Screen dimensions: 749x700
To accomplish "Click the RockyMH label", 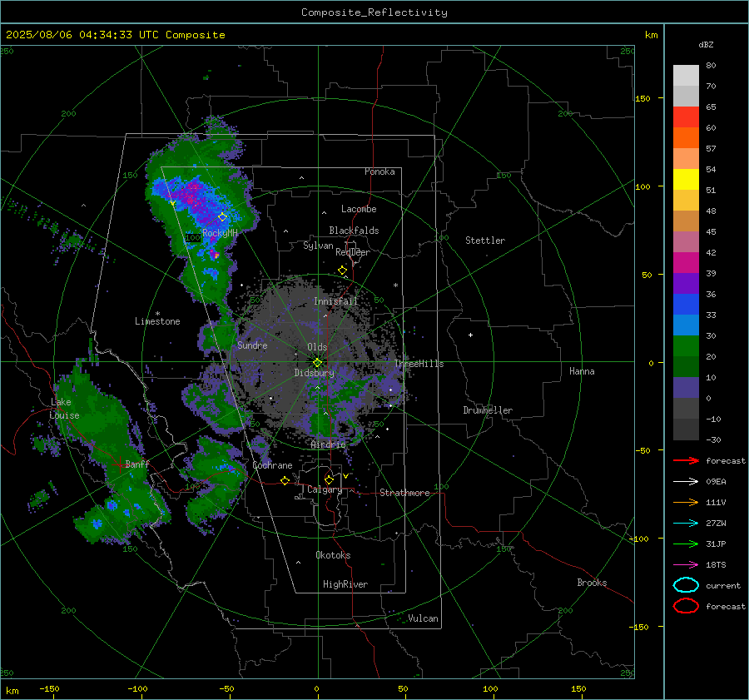I will (x=220, y=233).
